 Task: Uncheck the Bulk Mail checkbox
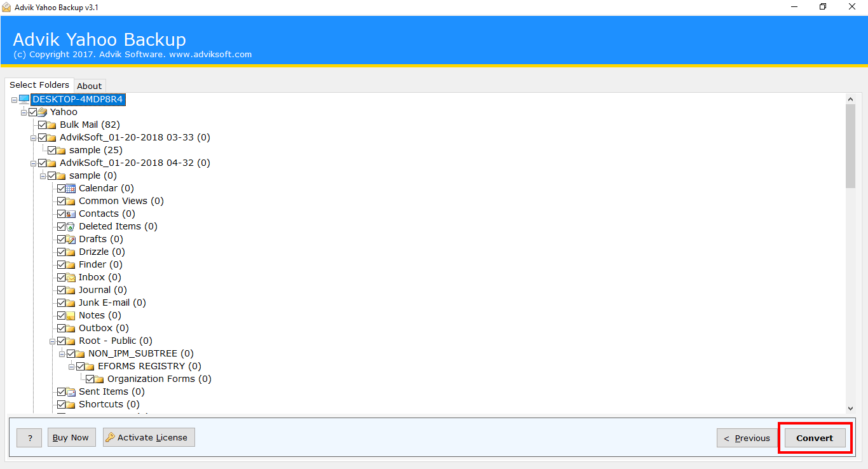click(44, 125)
